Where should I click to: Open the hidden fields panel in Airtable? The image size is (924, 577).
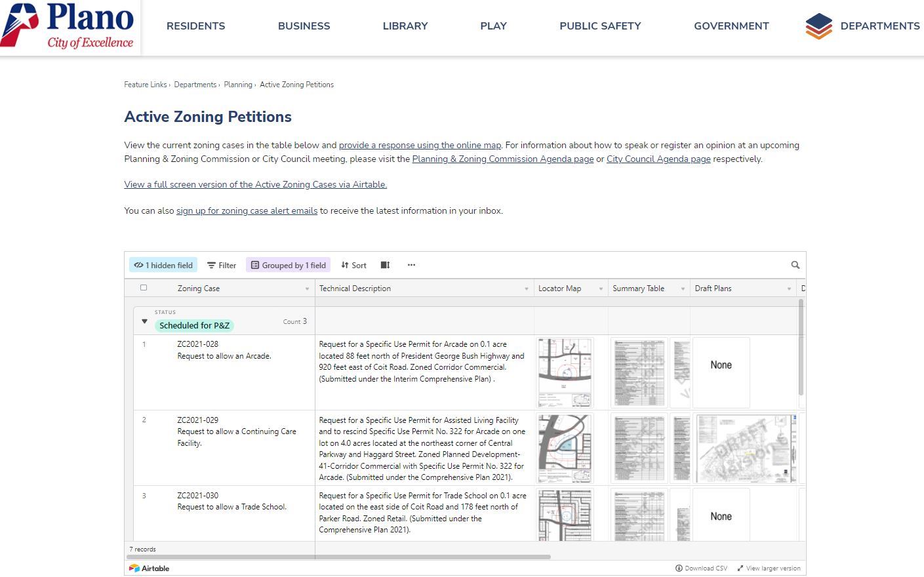[x=163, y=265]
